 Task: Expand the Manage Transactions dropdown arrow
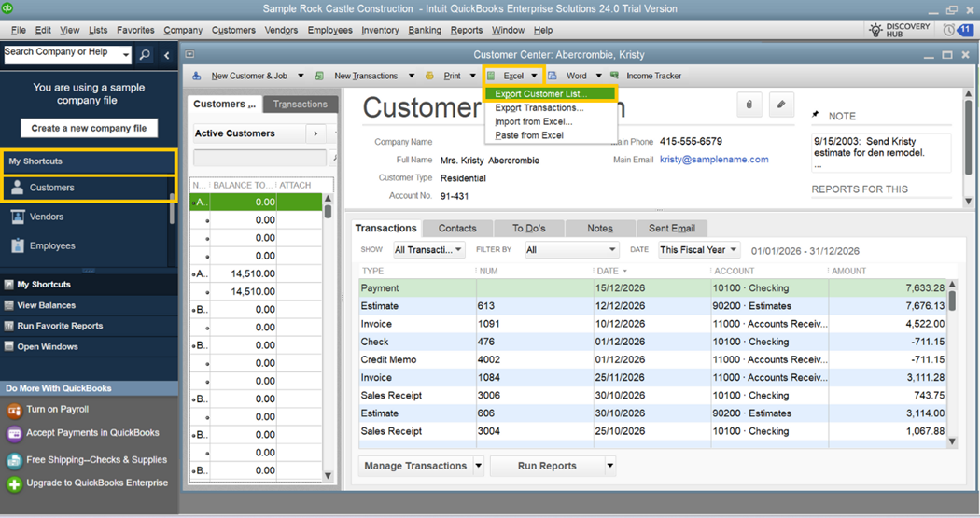tap(478, 466)
